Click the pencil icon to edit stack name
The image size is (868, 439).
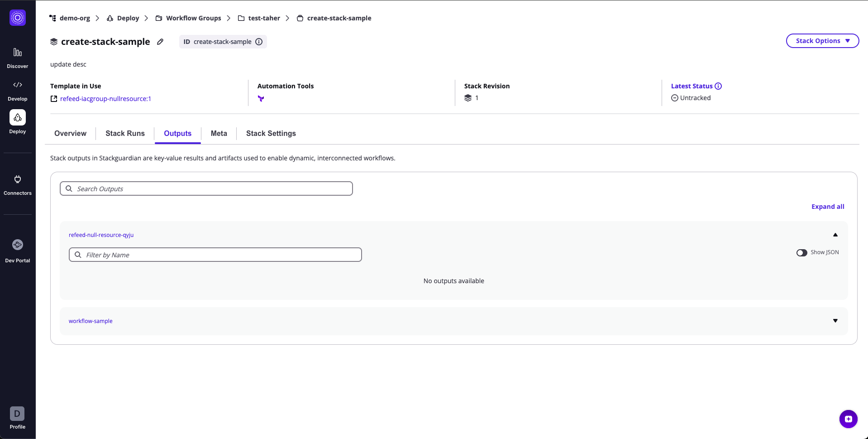pyautogui.click(x=160, y=42)
